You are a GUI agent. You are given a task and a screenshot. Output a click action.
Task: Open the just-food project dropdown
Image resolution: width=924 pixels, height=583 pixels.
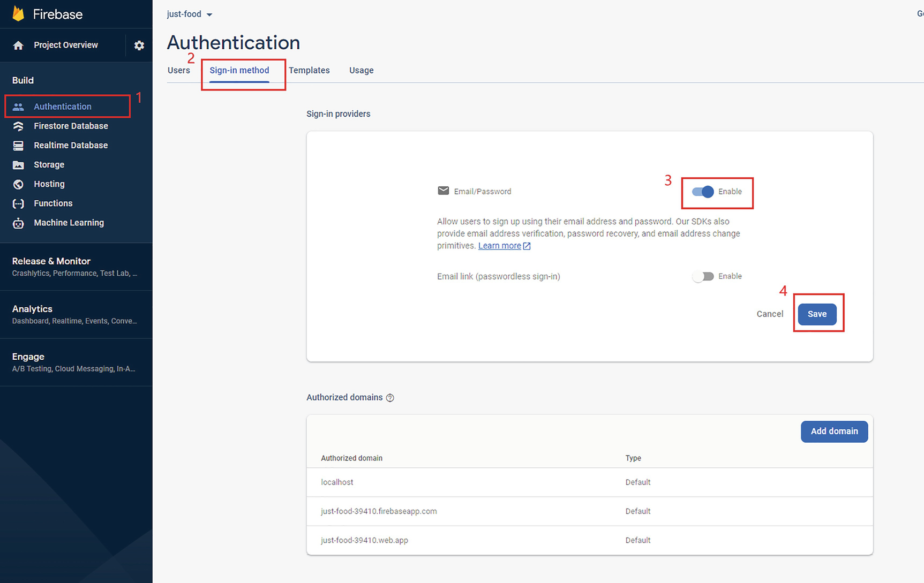click(189, 14)
